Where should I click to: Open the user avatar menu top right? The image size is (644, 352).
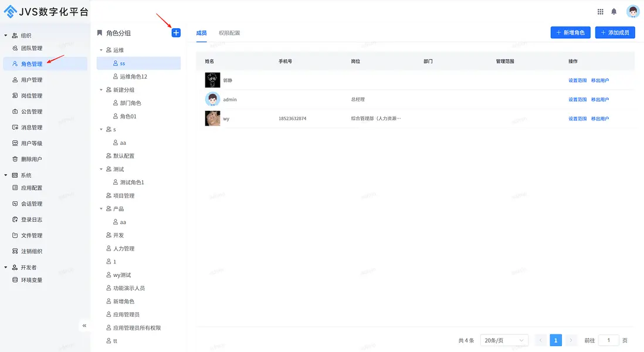coord(633,11)
